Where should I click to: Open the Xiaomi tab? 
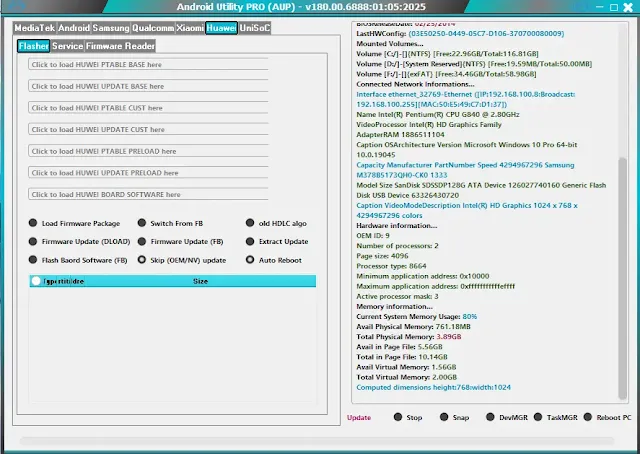190,28
